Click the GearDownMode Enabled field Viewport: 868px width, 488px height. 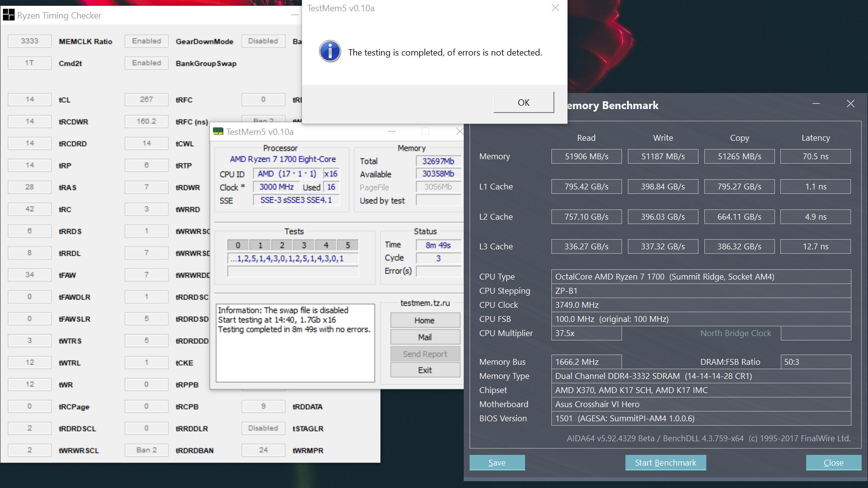[147, 41]
